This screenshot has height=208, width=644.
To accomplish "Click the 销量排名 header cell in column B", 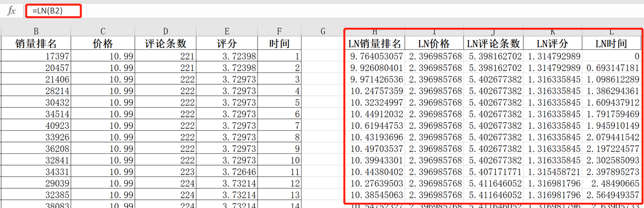I will (x=35, y=43).
